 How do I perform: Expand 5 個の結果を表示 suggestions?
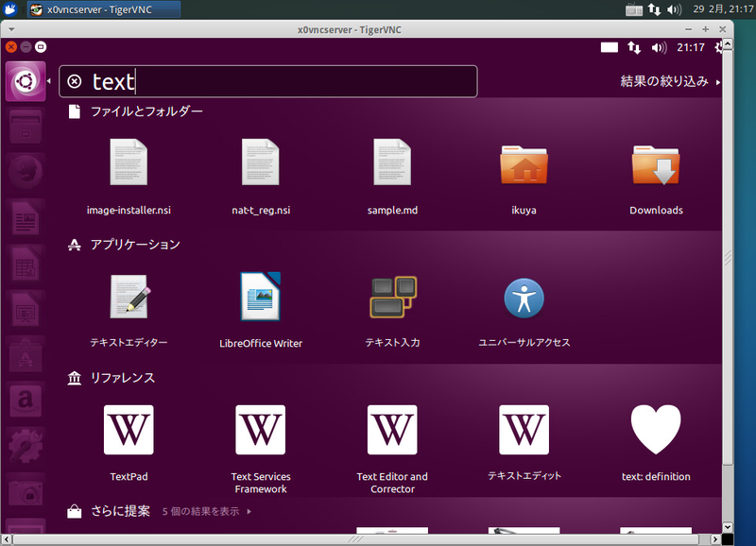point(207,511)
